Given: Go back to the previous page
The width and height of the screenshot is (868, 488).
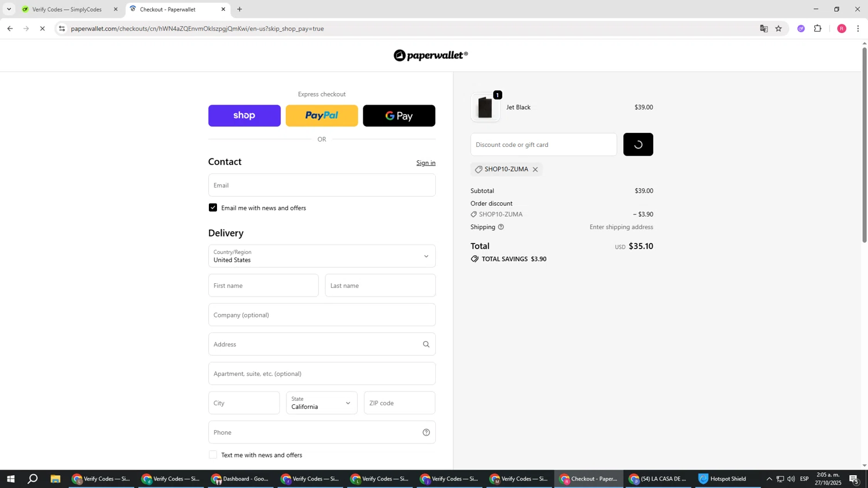Looking at the screenshot, I should (10, 28).
